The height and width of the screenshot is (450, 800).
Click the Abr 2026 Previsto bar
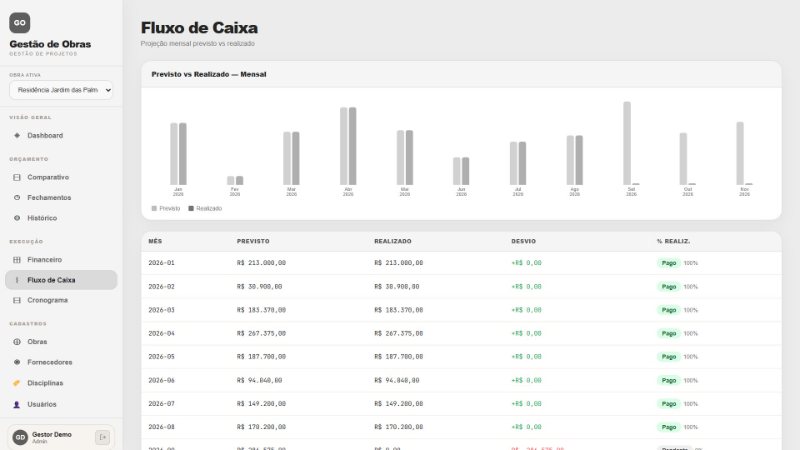[344, 146]
